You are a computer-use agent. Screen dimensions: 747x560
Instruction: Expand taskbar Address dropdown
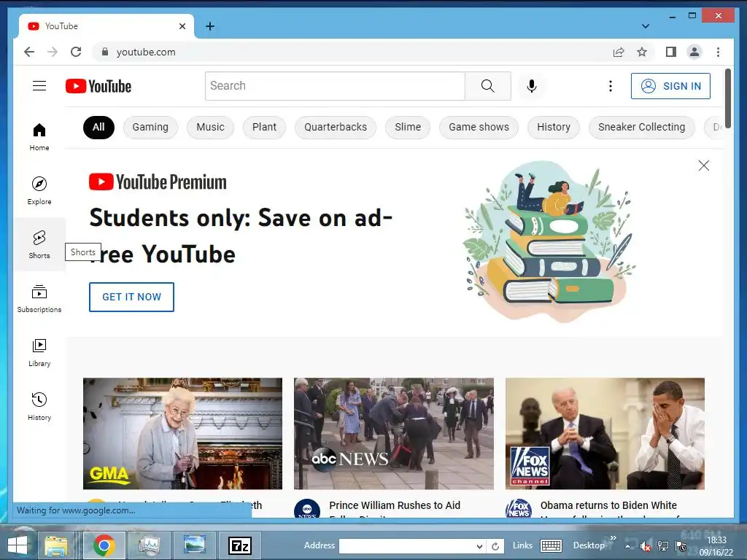pos(479,546)
